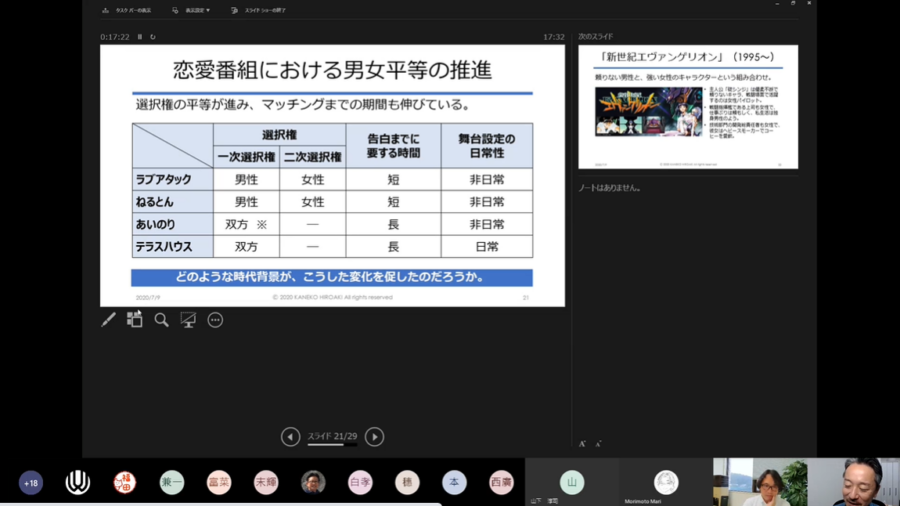Click the 17:32 current clock time

[x=554, y=37]
